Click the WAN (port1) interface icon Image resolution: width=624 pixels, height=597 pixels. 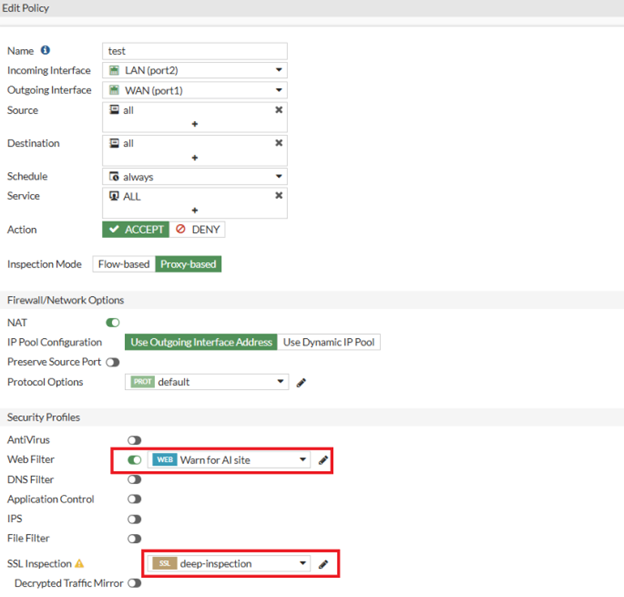(114, 90)
